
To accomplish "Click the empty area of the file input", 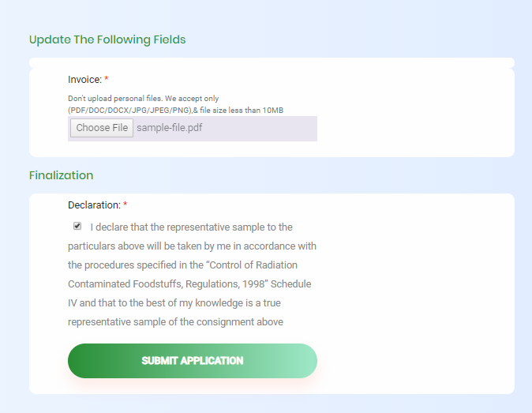I will pyautogui.click(x=260, y=128).
